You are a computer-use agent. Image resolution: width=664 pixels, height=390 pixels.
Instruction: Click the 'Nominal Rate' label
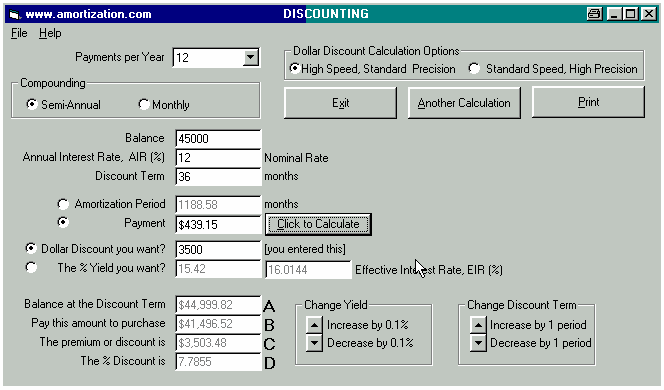coord(296,158)
